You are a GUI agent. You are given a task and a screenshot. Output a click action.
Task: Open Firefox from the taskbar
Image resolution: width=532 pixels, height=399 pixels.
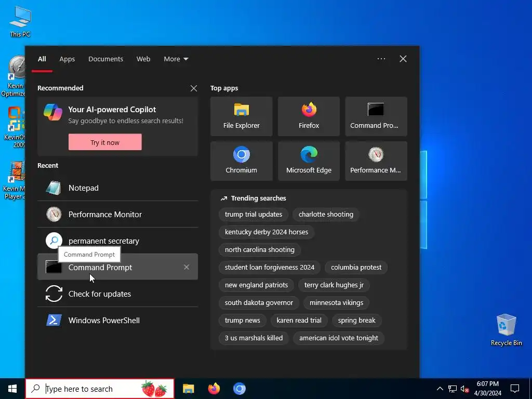[214, 389]
